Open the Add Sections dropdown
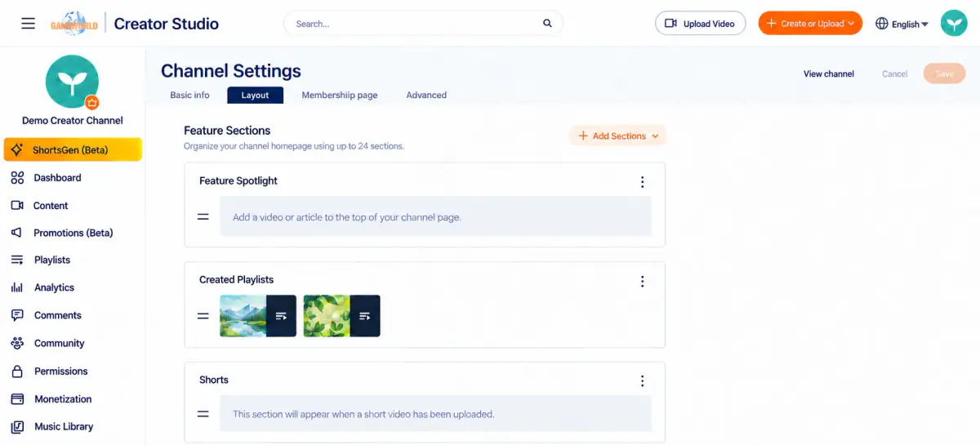980x445 pixels. tap(618, 136)
